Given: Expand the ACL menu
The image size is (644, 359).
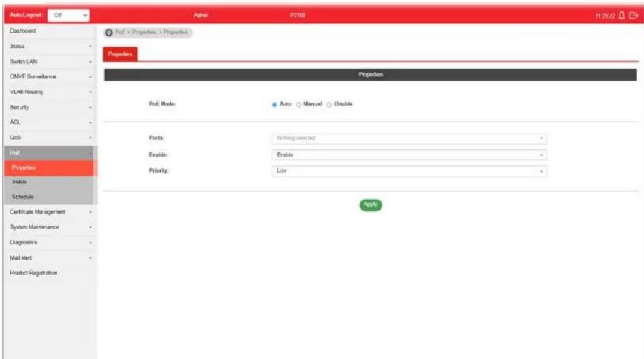Looking at the screenshot, I should pos(51,122).
